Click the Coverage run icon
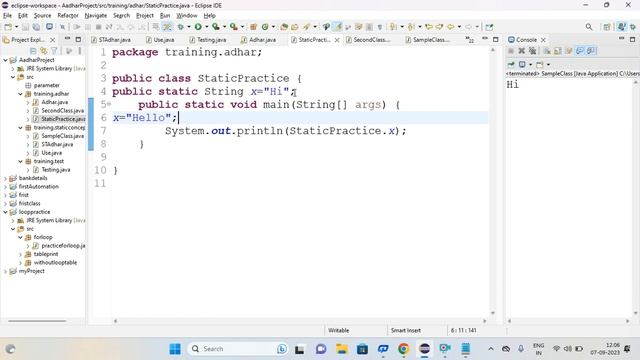This screenshot has width=640, height=360. (x=216, y=27)
